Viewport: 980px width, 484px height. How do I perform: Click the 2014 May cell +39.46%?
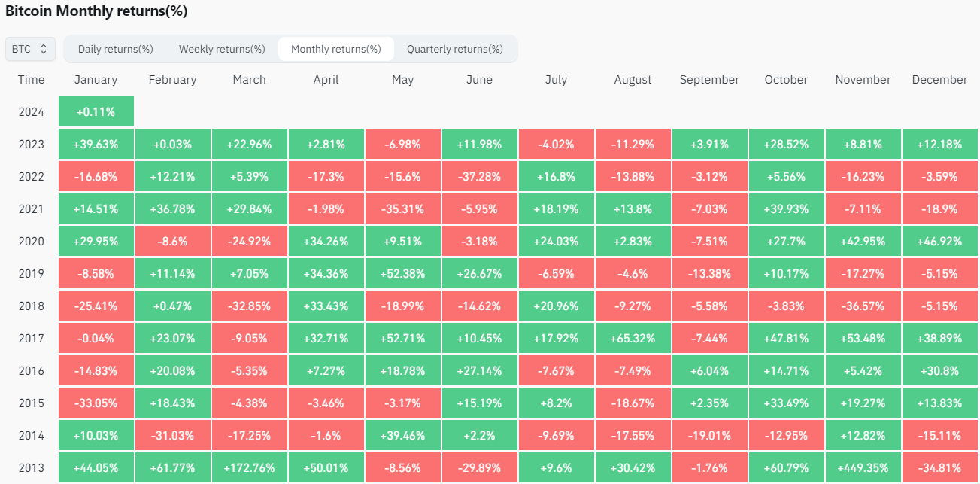point(402,435)
